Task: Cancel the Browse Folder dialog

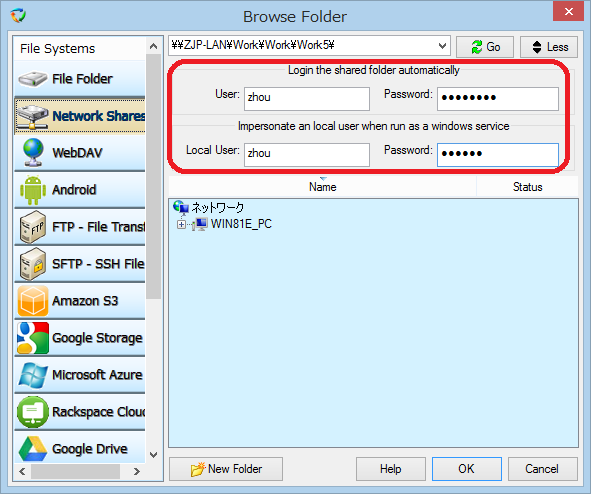Action: pyautogui.click(x=542, y=469)
